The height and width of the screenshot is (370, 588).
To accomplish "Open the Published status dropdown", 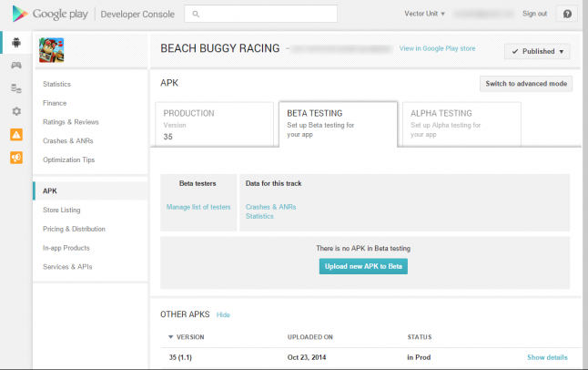I will (x=537, y=52).
